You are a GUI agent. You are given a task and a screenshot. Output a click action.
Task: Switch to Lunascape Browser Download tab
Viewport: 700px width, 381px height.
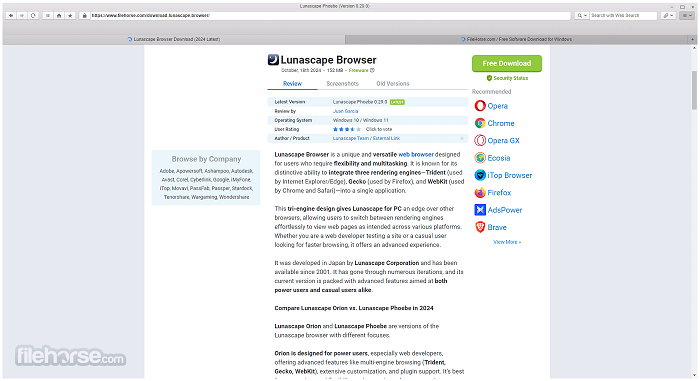click(x=174, y=39)
